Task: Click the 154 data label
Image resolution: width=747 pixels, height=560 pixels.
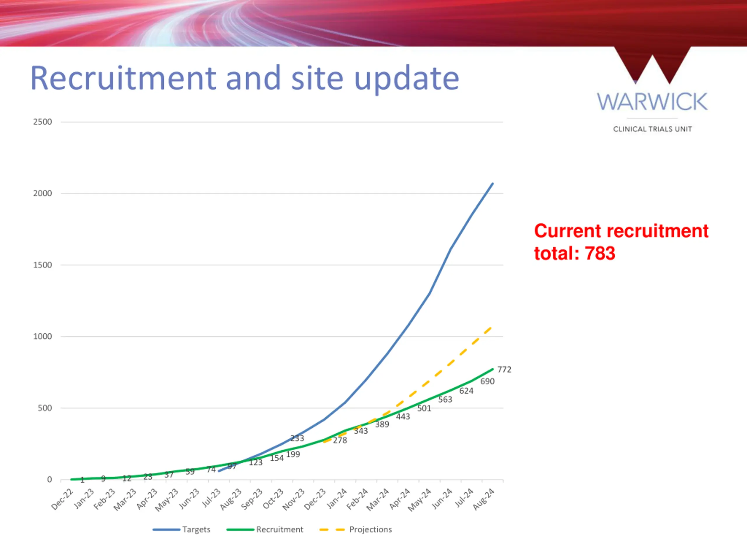Action: pyautogui.click(x=277, y=458)
